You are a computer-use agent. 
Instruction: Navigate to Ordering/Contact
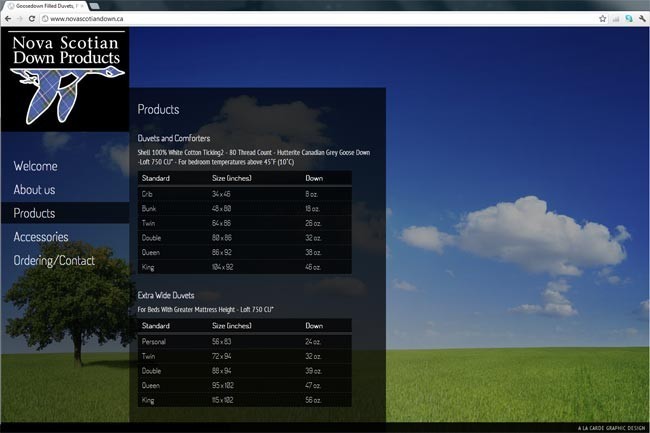coord(54,261)
